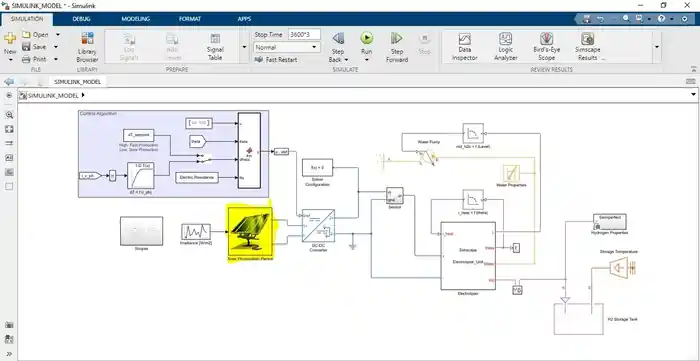This screenshot has width=700, height=361.
Task: Toggle Fast Restart
Action: (275, 59)
